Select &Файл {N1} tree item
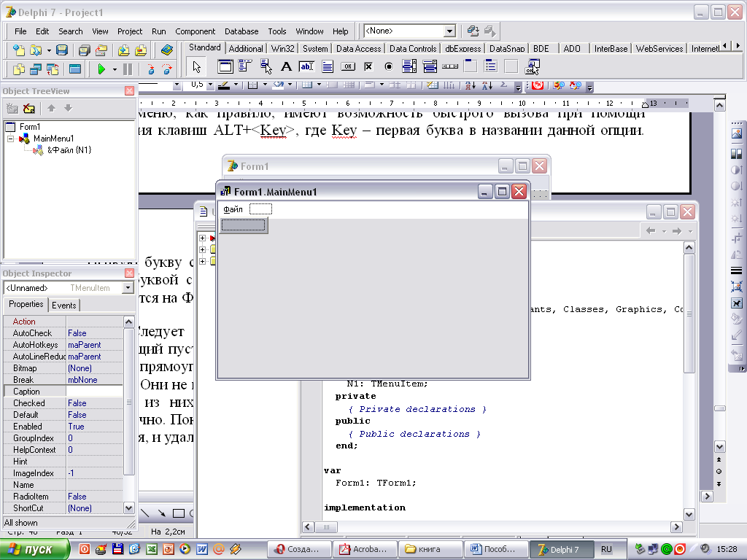Screen dimensions: 747x560 tap(69, 150)
